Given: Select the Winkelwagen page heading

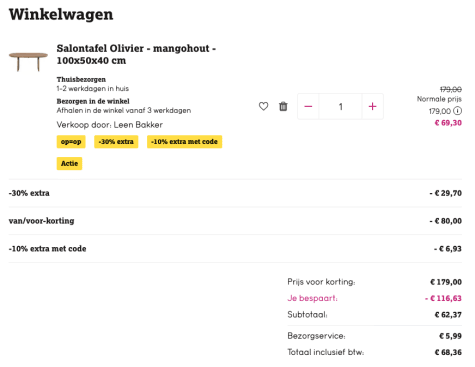Looking at the screenshot, I should pyautogui.click(x=61, y=14).
